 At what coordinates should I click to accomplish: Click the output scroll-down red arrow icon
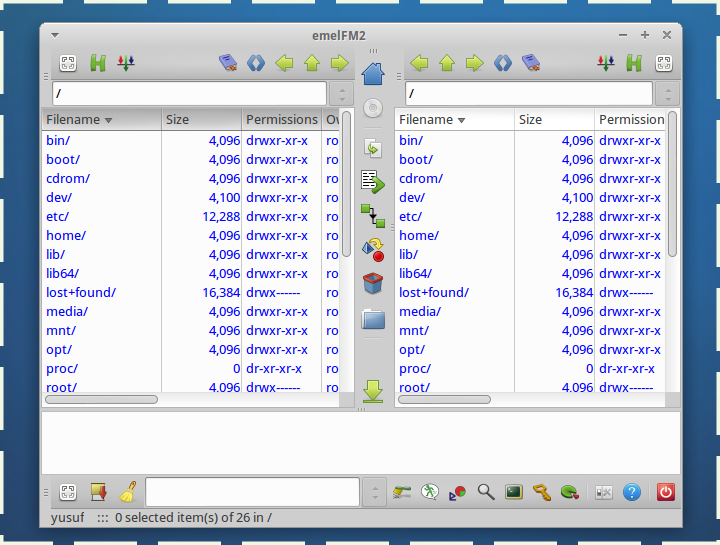pos(98,492)
